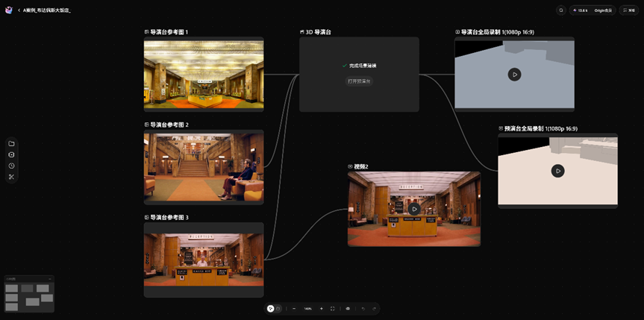This screenshot has height=320, width=644.
Task: Redo with the forward arrow in bottom toolbar
Action: pyautogui.click(x=374, y=309)
